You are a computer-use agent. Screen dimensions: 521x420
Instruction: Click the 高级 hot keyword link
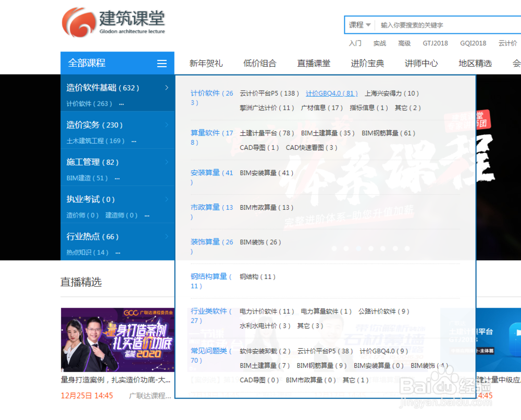(404, 43)
